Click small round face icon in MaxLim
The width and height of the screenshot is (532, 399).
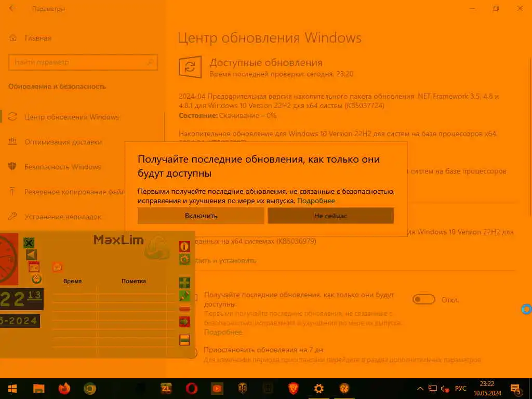37,279
